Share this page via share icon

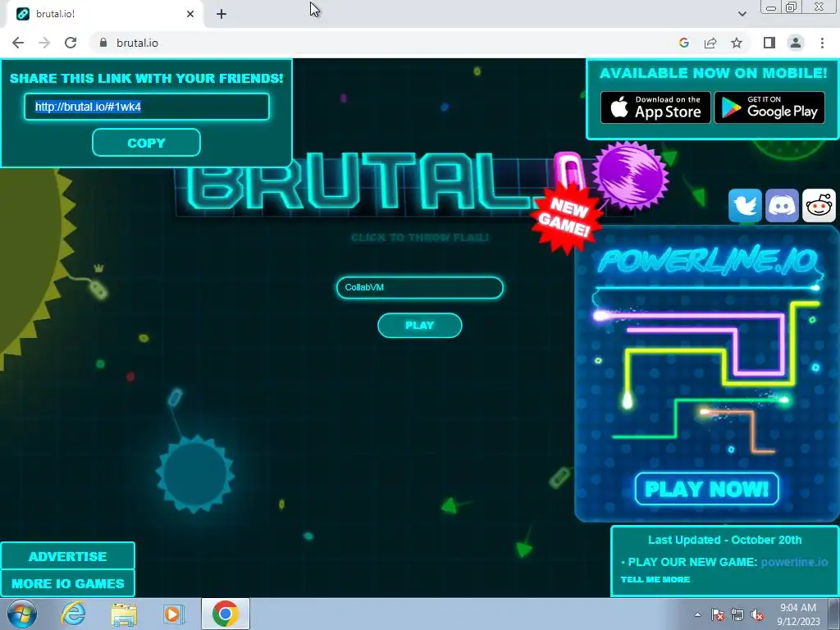710,43
